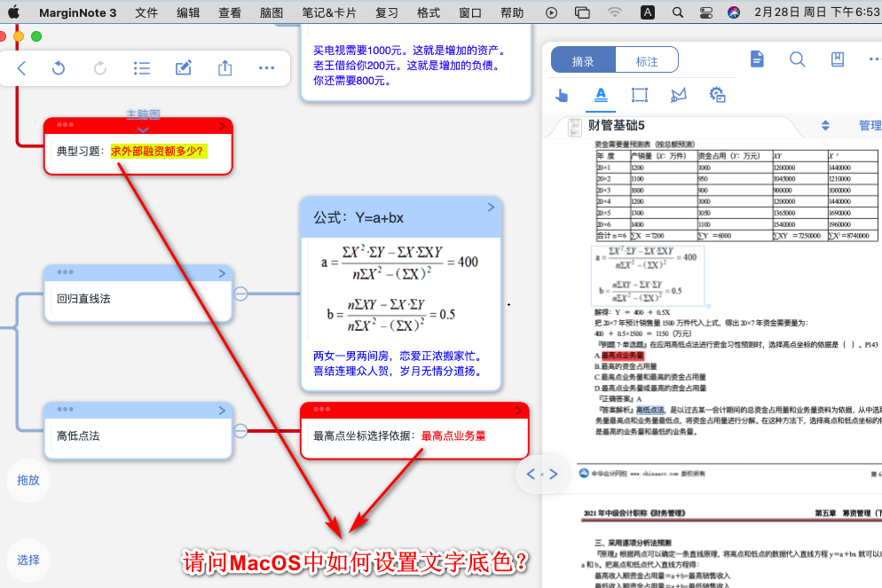Screen dimensions: 882x588
Task: Open the document bookmarks
Action: (x=838, y=59)
